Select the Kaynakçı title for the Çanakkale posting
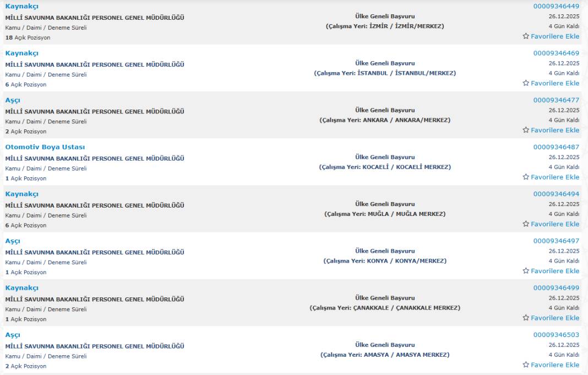Viewport: 588px width, 375px height. coord(22,288)
